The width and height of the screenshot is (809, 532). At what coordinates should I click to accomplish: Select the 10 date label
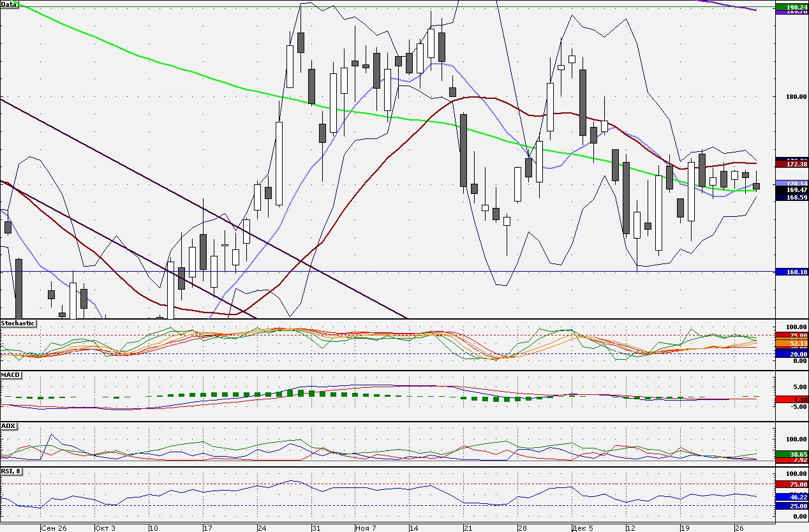click(x=153, y=528)
